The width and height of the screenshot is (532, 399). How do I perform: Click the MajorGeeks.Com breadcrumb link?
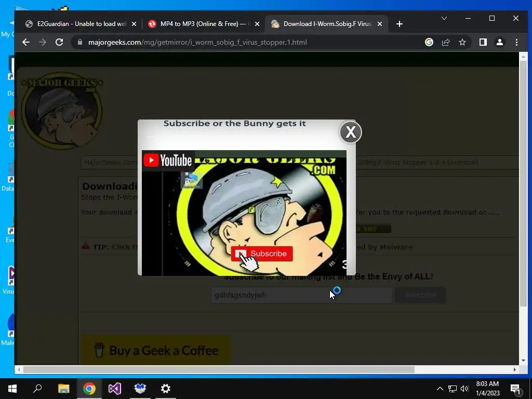click(110, 162)
